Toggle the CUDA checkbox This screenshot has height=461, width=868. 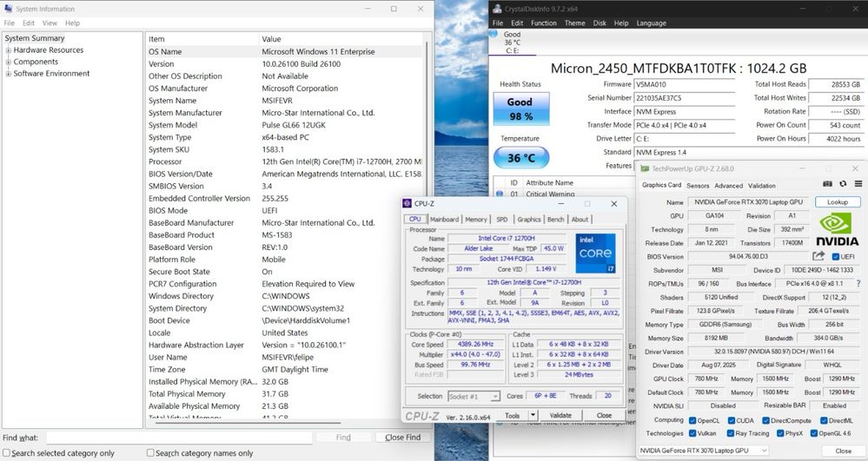[x=732, y=420]
